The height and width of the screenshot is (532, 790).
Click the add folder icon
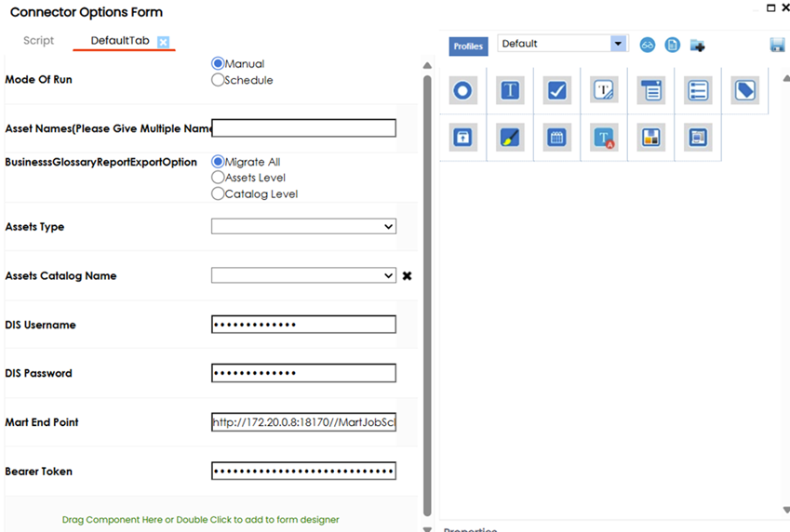[697, 45]
